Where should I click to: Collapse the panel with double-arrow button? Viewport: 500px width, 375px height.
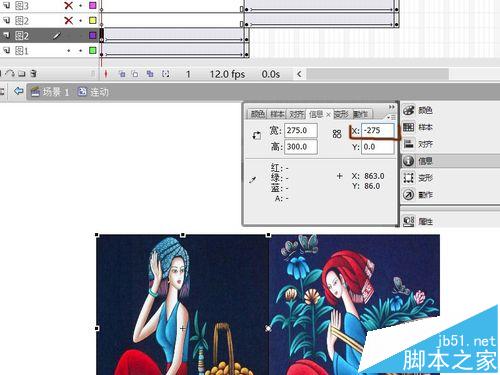pyautogui.click(x=391, y=107)
